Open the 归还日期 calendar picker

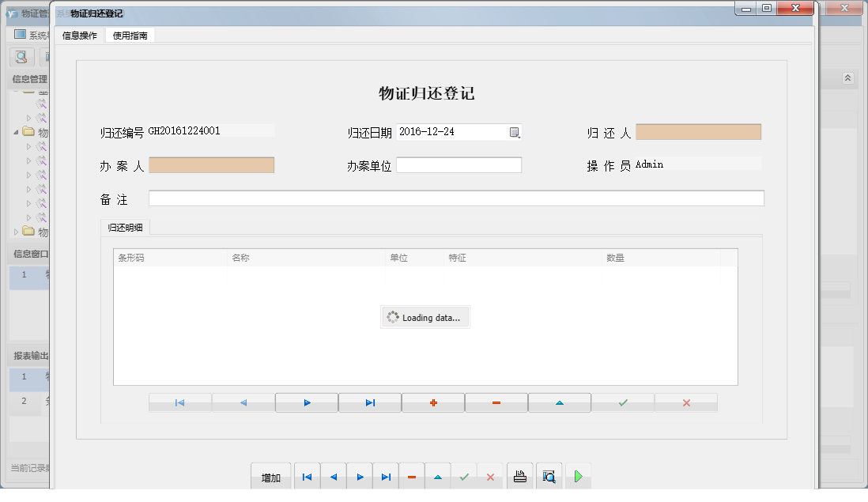pos(515,131)
